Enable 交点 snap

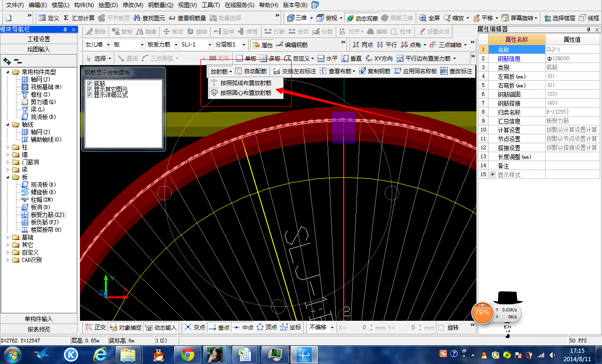(x=195, y=327)
